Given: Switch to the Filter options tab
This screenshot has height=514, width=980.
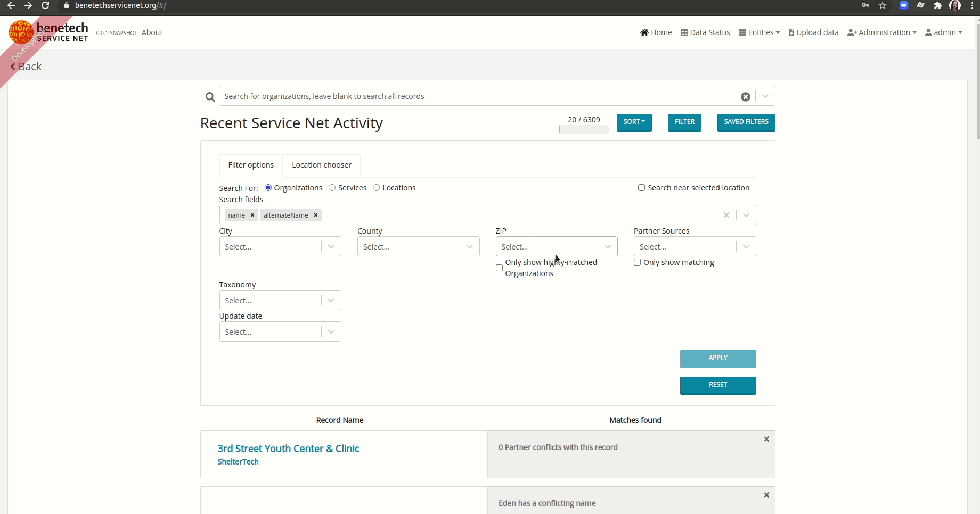Looking at the screenshot, I should 251,165.
